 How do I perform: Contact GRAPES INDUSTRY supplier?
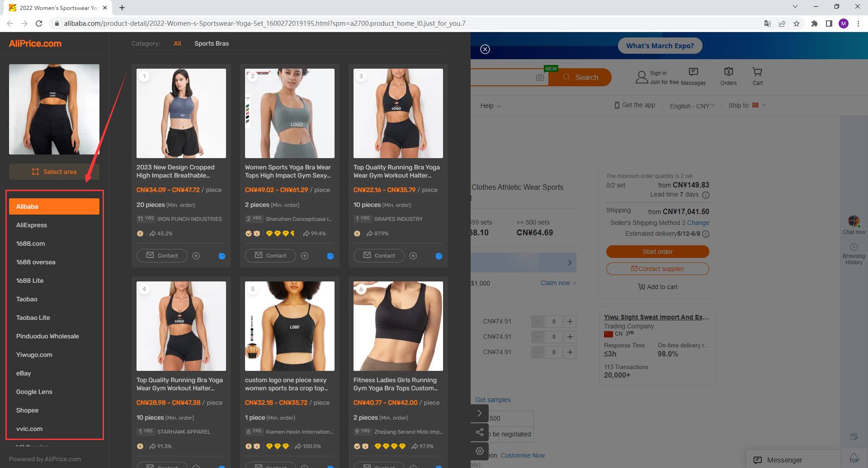379,256
